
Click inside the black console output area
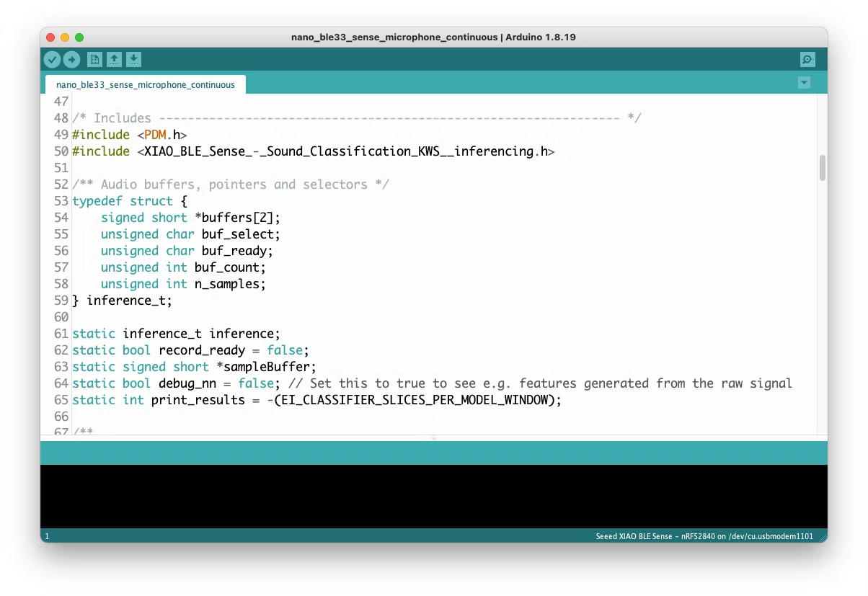[x=433, y=497]
